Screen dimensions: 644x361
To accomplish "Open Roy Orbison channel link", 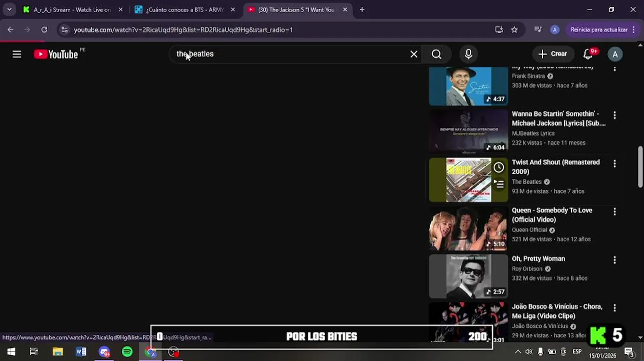I will pyautogui.click(x=527, y=269).
